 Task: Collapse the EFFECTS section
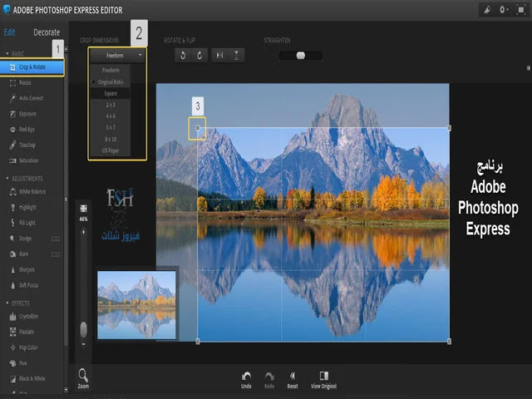click(7, 303)
